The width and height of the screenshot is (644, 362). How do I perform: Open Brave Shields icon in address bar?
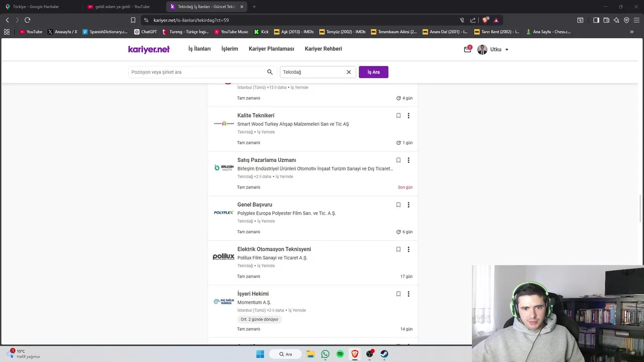coord(485,20)
